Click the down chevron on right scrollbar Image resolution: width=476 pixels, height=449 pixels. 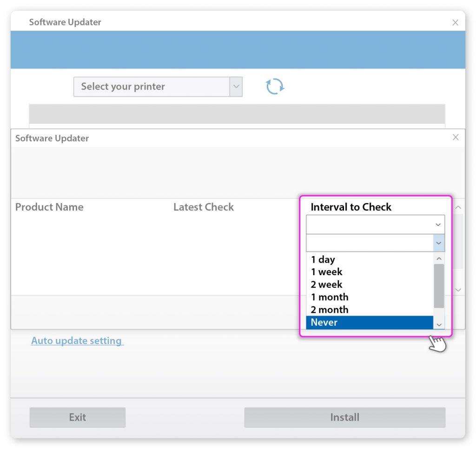[457, 290]
